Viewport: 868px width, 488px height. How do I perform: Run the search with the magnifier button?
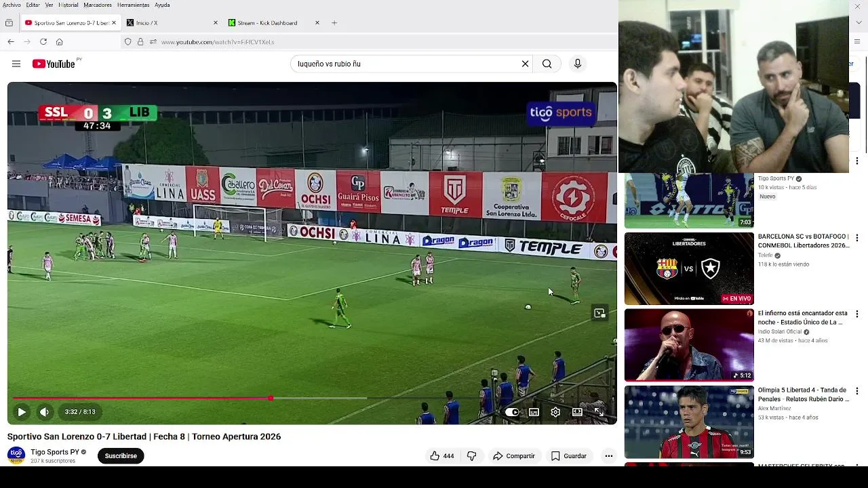point(547,64)
